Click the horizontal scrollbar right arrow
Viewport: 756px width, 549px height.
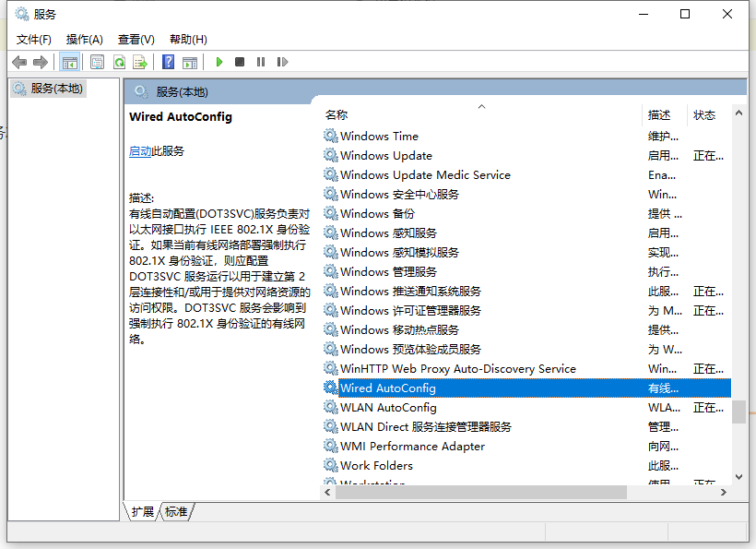click(x=723, y=492)
